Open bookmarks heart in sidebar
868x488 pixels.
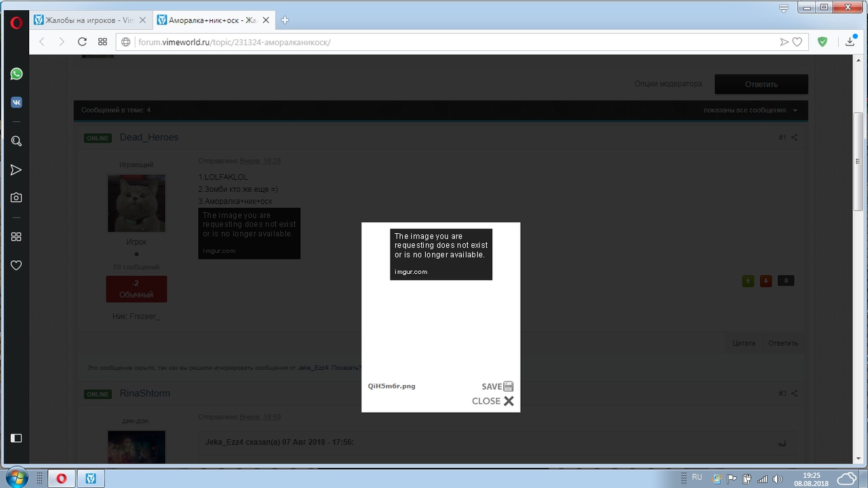16,265
